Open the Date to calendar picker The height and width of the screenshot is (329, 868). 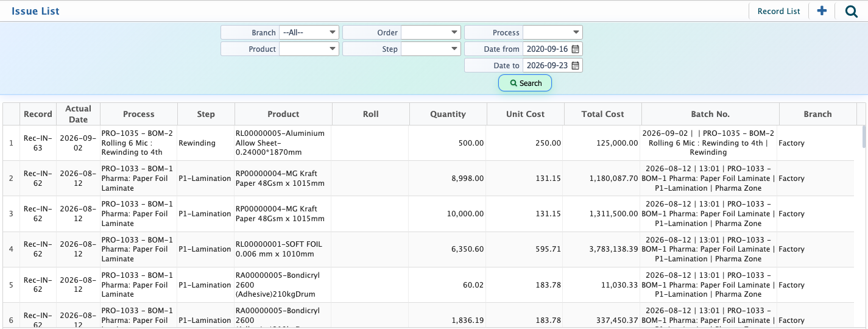click(x=575, y=65)
